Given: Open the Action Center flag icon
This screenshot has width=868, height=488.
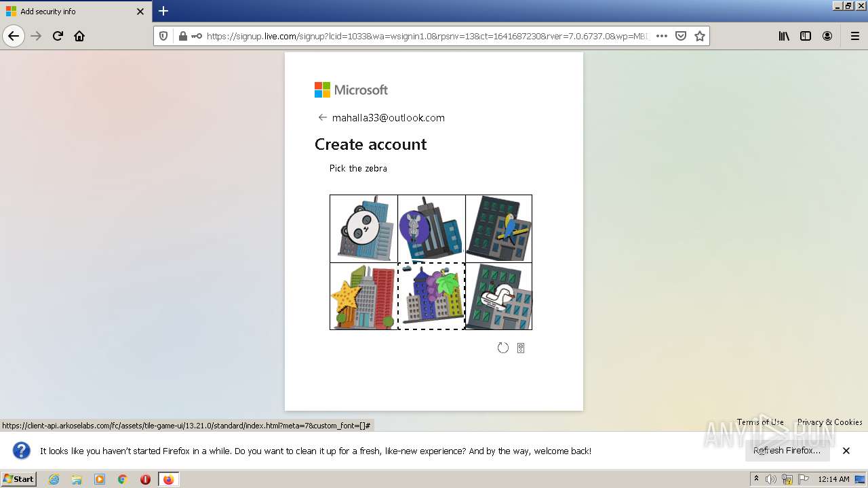Looking at the screenshot, I should point(803,479).
